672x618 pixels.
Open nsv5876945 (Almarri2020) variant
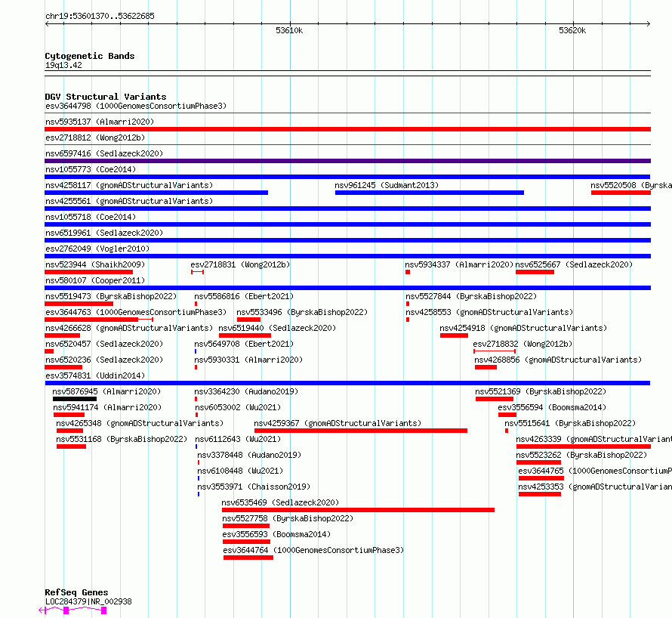(x=106, y=391)
